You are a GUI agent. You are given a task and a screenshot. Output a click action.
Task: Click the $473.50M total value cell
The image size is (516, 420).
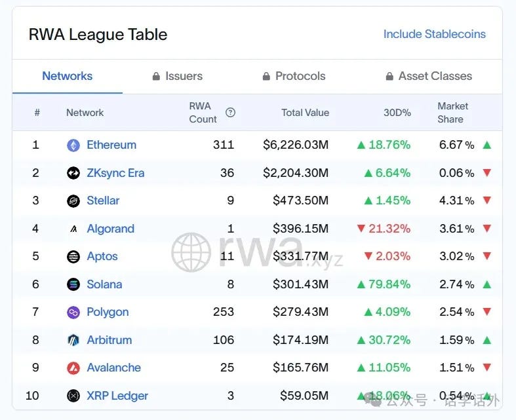click(300, 200)
